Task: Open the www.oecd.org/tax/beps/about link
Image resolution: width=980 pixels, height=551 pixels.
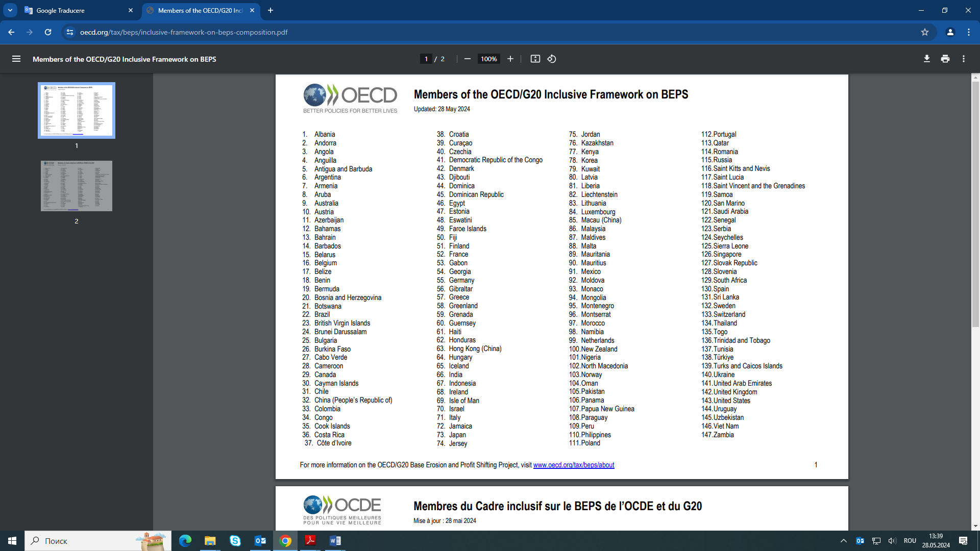Action: click(x=574, y=465)
